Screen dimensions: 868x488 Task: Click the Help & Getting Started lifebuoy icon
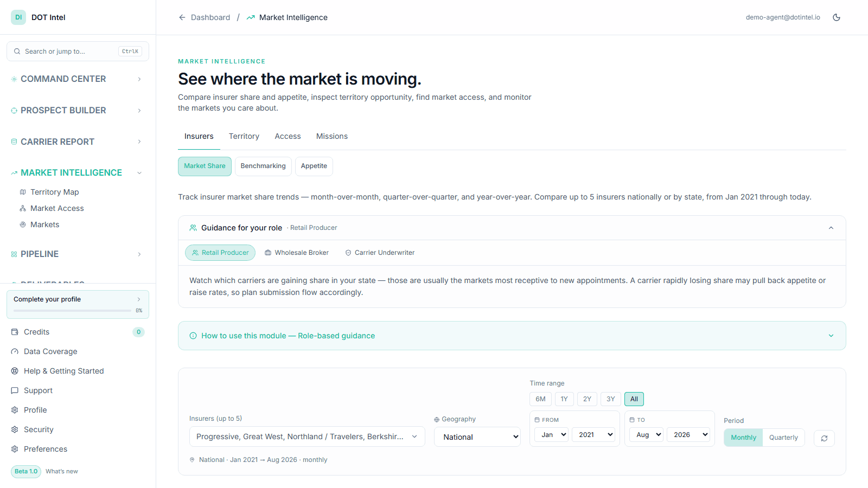[x=15, y=371]
